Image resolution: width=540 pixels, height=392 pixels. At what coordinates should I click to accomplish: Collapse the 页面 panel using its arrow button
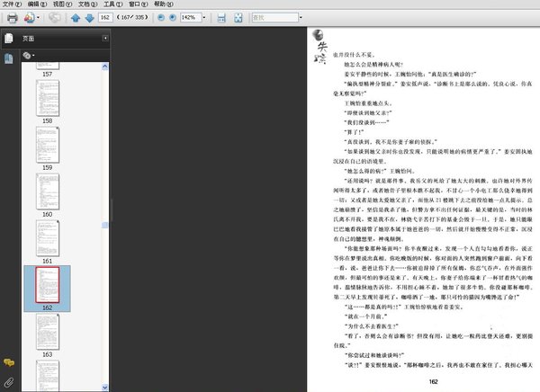pos(105,38)
